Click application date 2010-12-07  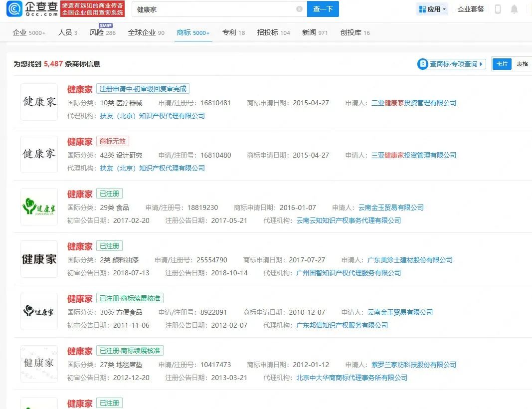point(307,312)
